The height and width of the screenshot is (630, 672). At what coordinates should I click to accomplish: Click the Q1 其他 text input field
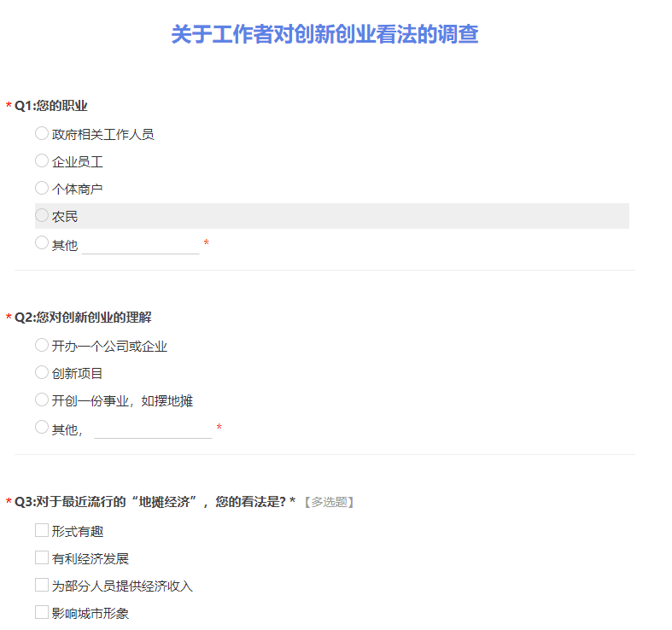(141, 245)
